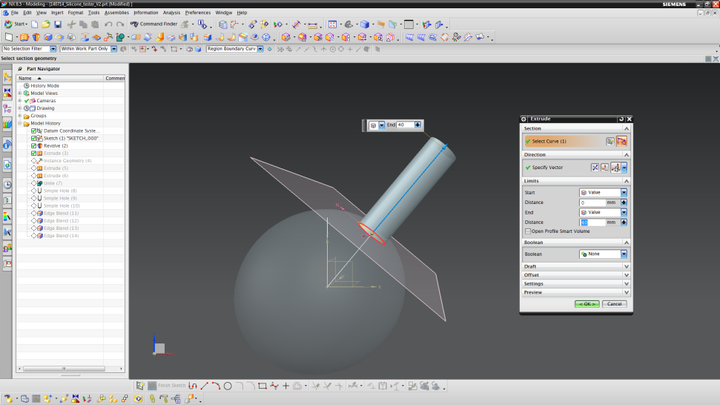Screen dimensions: 720x405
Task: Click the Reverse Direction icon in Extrude dialog
Action: click(x=595, y=168)
